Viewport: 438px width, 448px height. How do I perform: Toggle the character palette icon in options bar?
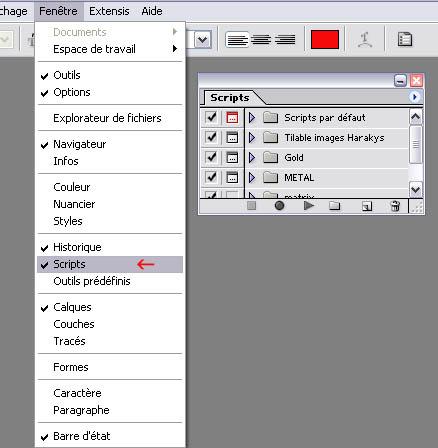(405, 40)
